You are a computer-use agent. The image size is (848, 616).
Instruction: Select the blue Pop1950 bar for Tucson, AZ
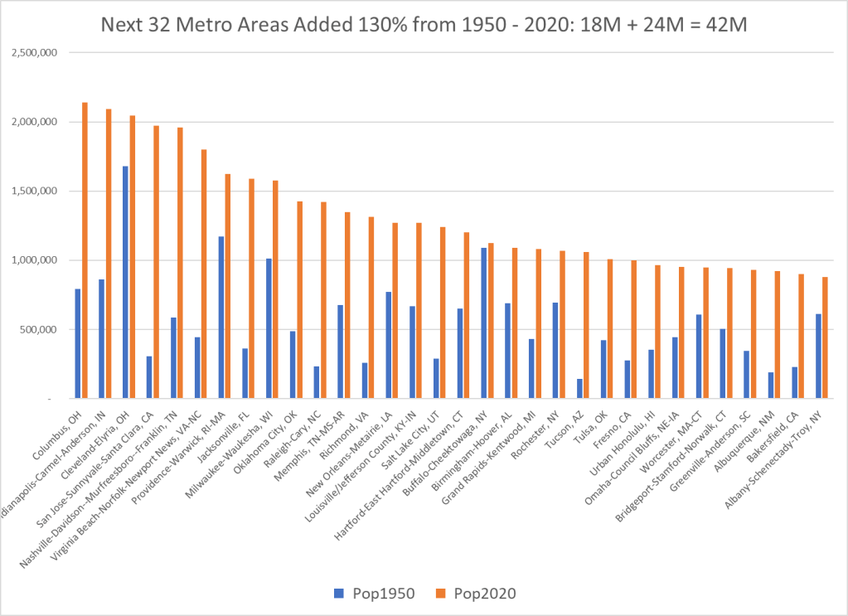[x=579, y=389]
